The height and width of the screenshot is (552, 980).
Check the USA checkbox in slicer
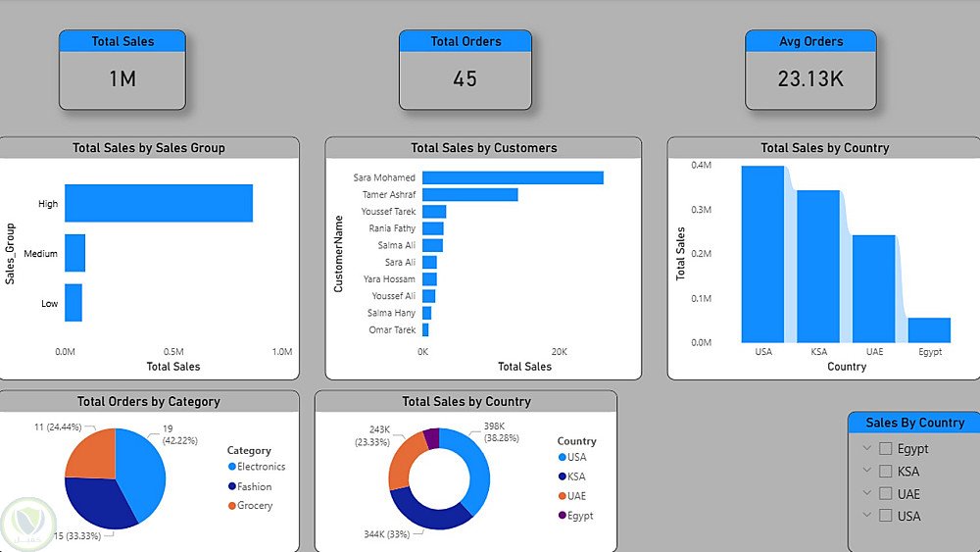(x=885, y=516)
